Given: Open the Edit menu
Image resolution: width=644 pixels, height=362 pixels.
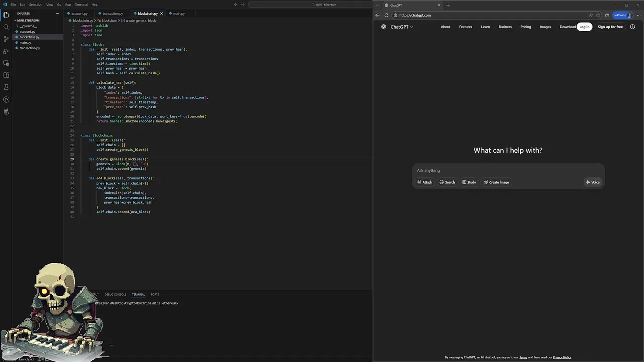Looking at the screenshot, I should [x=22, y=5].
